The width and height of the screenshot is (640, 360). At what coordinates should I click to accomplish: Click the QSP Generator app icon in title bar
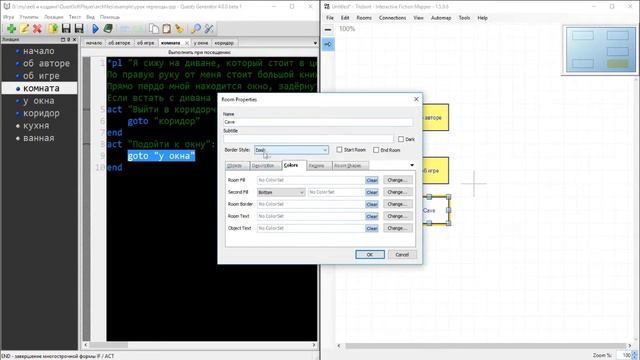6,7
